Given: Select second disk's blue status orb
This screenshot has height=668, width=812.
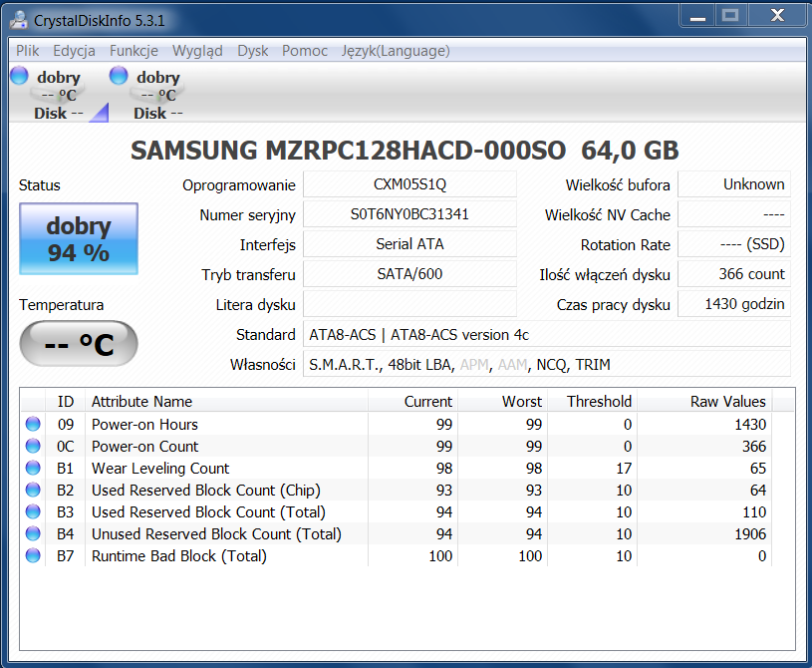Looking at the screenshot, I should [x=119, y=75].
